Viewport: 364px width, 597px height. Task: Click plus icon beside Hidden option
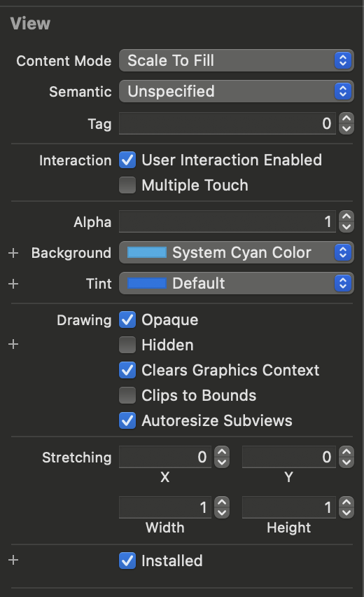coord(13,344)
